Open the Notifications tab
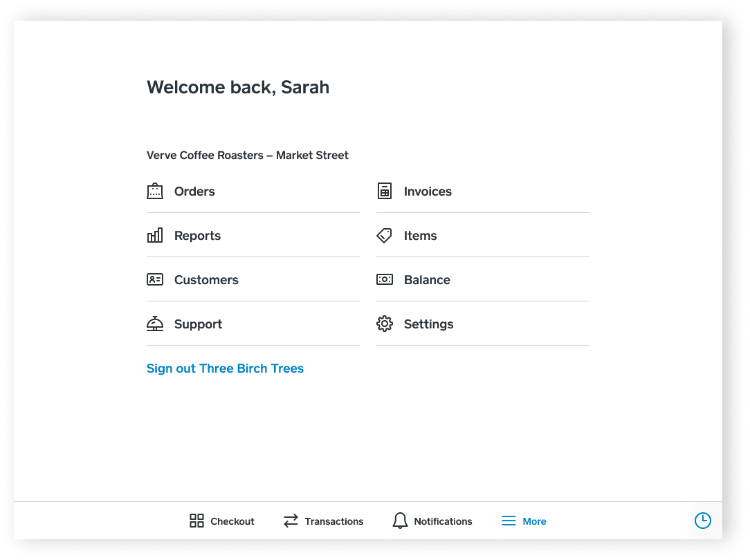Viewport: 750px width, 560px height. (432, 521)
